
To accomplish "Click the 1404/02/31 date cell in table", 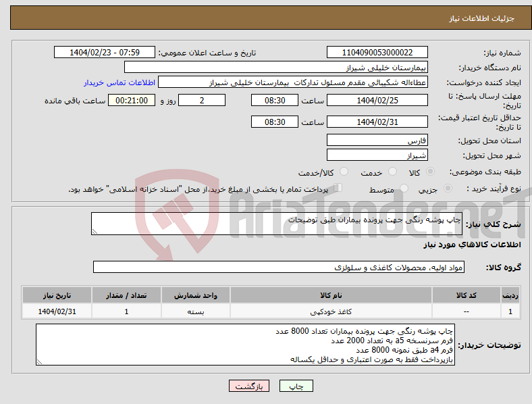I will (57, 311).
